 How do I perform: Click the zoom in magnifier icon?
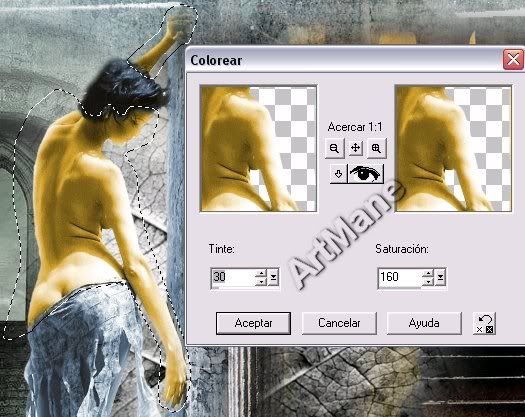pyautogui.click(x=377, y=148)
